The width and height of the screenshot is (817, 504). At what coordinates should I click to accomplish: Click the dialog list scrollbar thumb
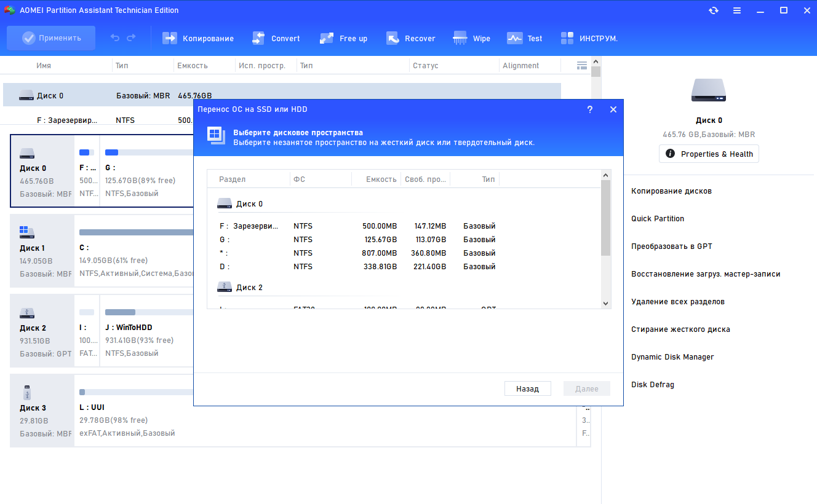tap(605, 218)
